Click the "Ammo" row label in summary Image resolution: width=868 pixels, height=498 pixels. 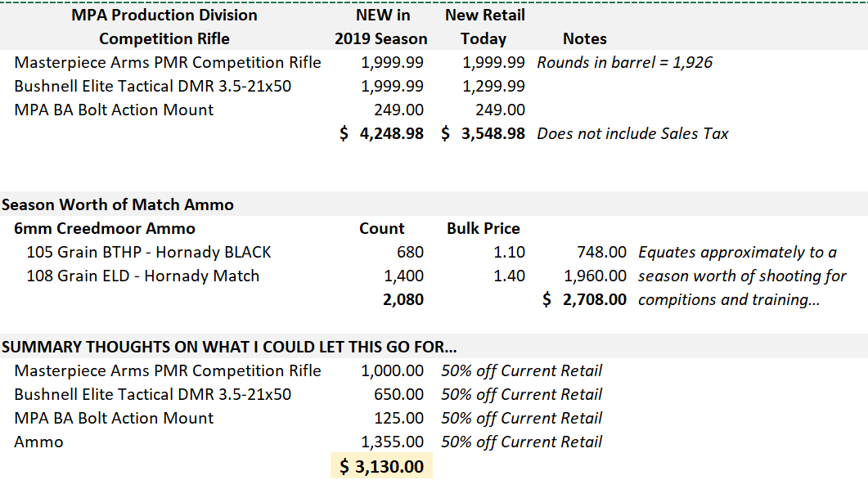(38, 442)
